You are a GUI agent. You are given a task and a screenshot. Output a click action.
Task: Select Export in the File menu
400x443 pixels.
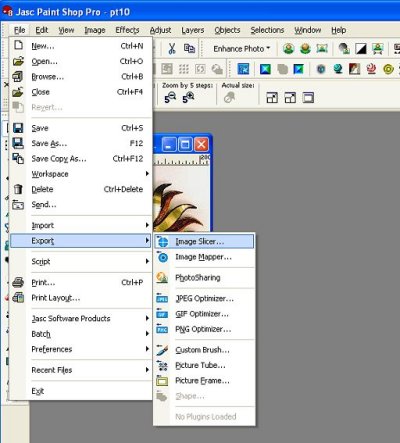click(x=81, y=241)
